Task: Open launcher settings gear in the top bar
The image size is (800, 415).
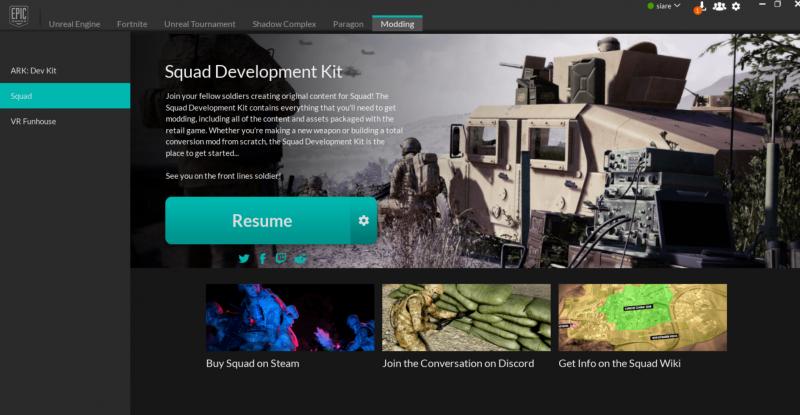Action: (736, 6)
